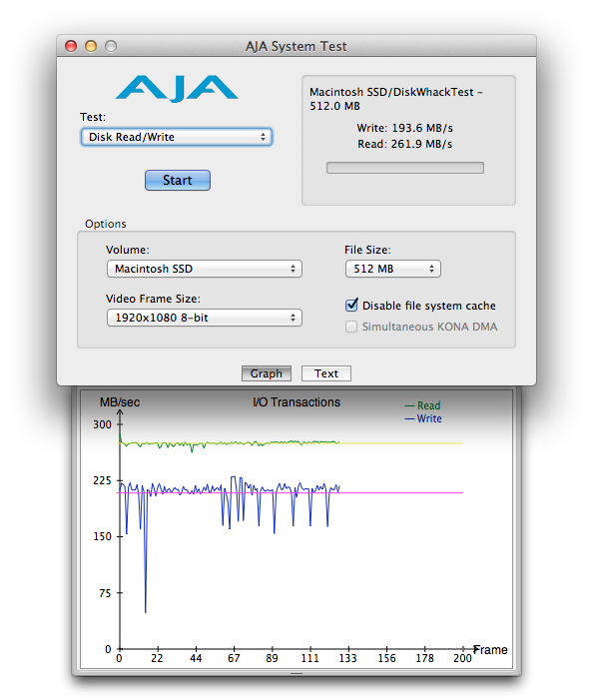593x700 pixels.
Task: Click the 75 value on the vertical axis
Action: [x=105, y=593]
